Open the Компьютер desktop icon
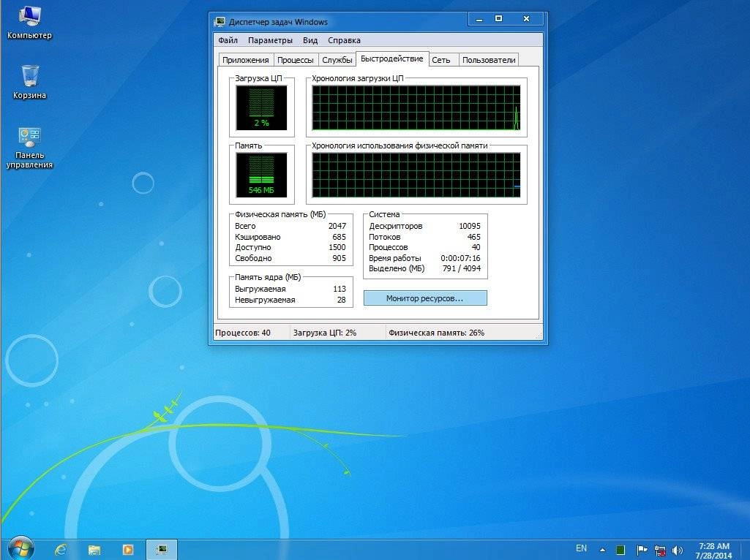Viewport: 750px width, 560px height. pyautogui.click(x=29, y=21)
